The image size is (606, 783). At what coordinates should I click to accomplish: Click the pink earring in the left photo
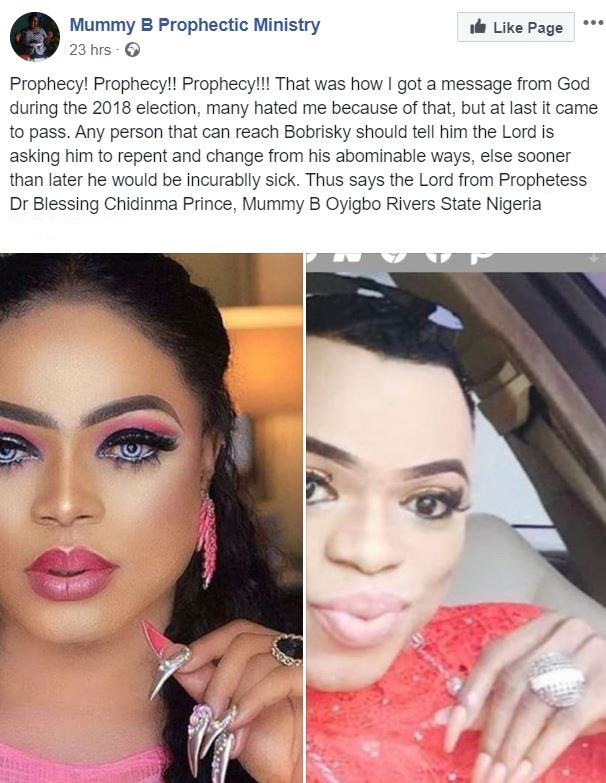207,538
